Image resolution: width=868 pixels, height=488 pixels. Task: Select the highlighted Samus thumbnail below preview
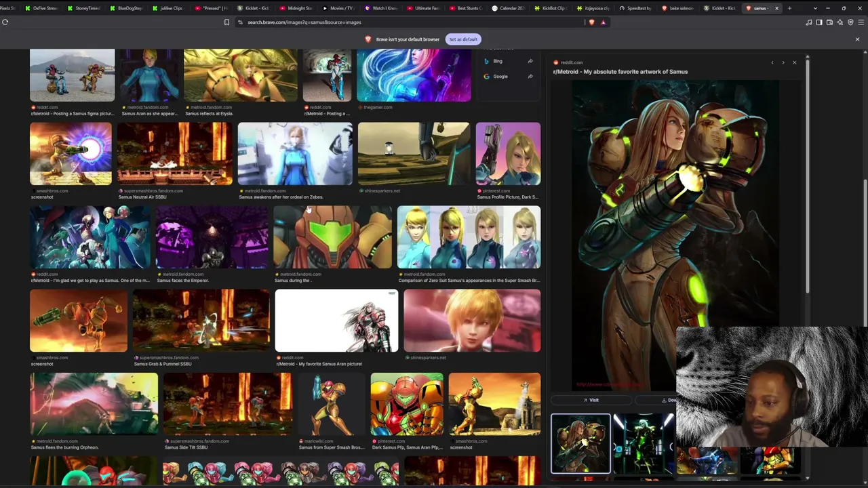click(580, 443)
